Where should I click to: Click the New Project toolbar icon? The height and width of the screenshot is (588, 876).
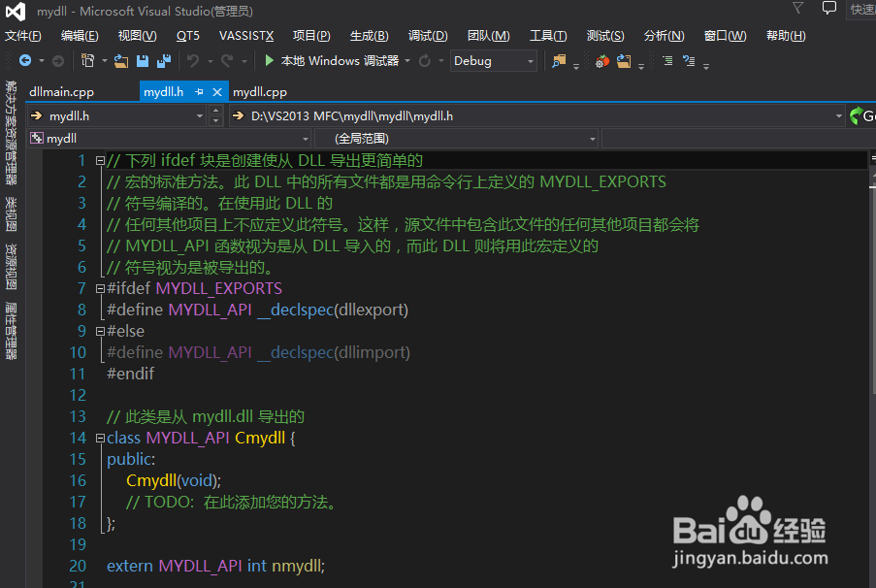tap(87, 60)
